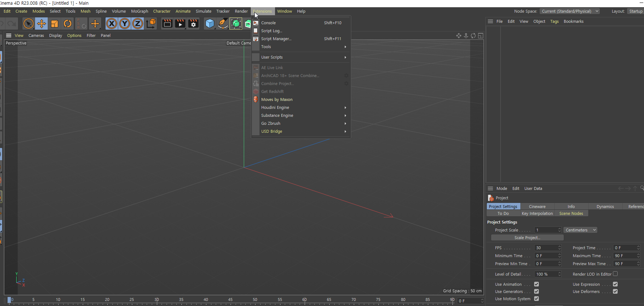Toggle Use Deformers checkbox
644x306 pixels.
615,292
